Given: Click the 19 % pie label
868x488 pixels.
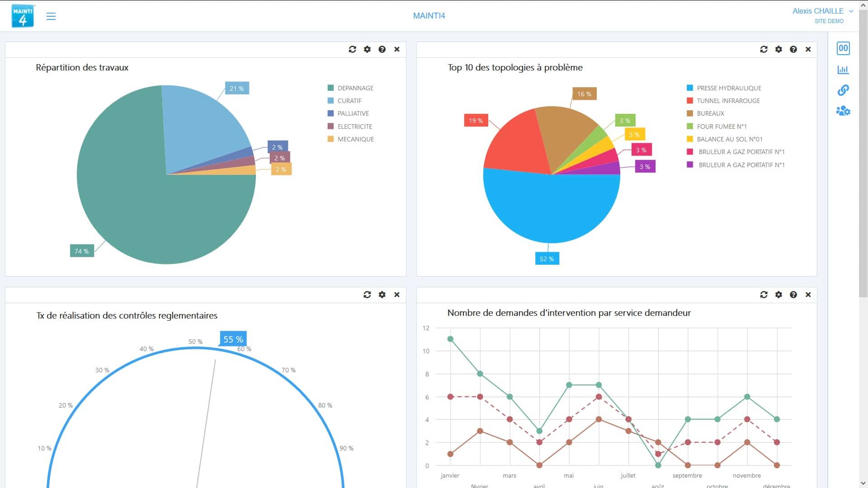Looking at the screenshot, I should pos(476,120).
